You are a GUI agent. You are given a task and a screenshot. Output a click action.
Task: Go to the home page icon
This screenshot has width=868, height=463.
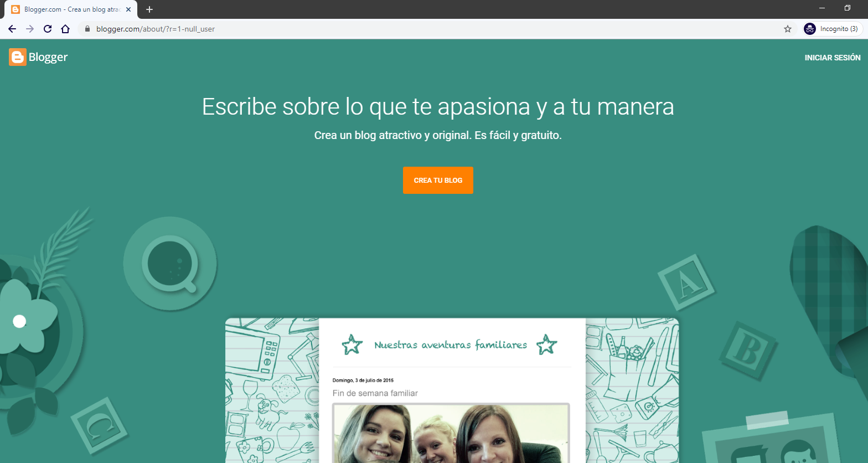pyautogui.click(x=65, y=29)
